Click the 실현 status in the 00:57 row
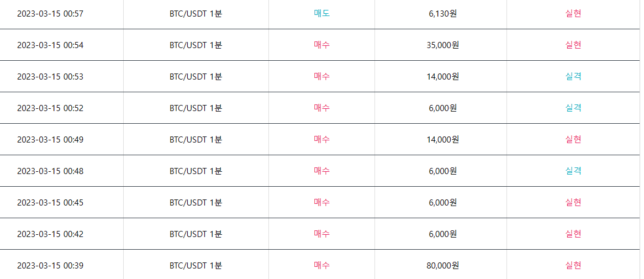 click(573, 13)
